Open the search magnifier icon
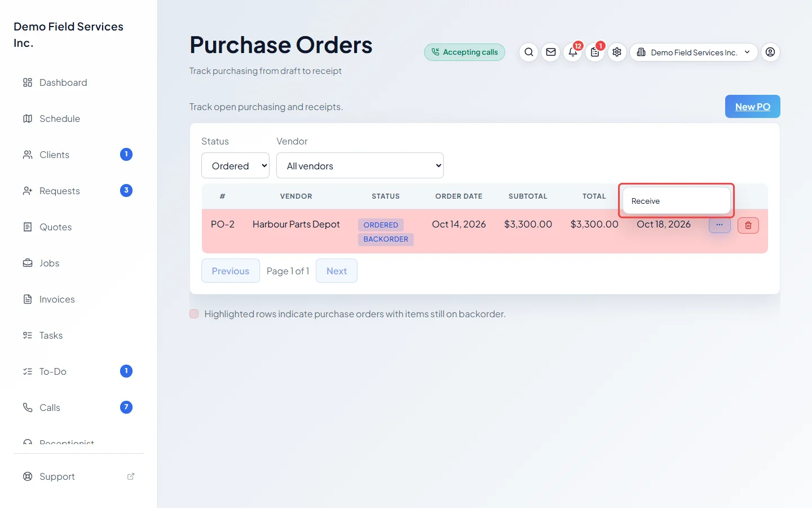This screenshot has width=812, height=508. [x=528, y=52]
